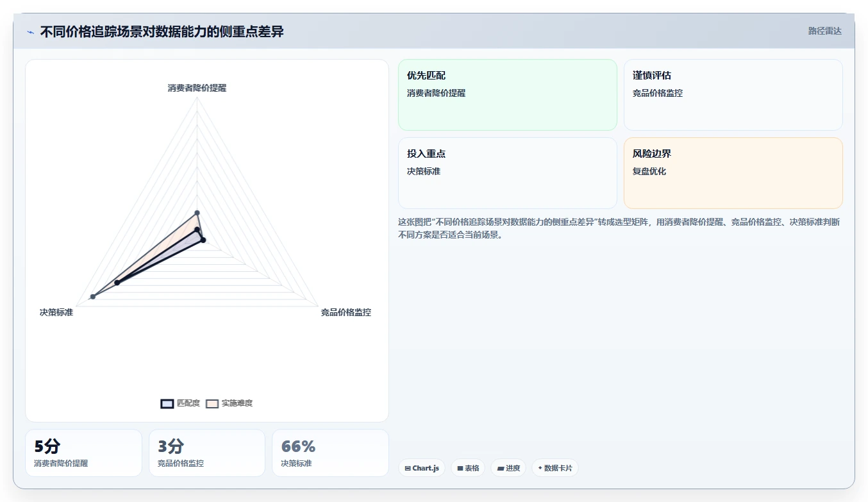This screenshot has width=868, height=502.
Task: Click the 66% 决策标准 stat card
Action: tap(330, 453)
